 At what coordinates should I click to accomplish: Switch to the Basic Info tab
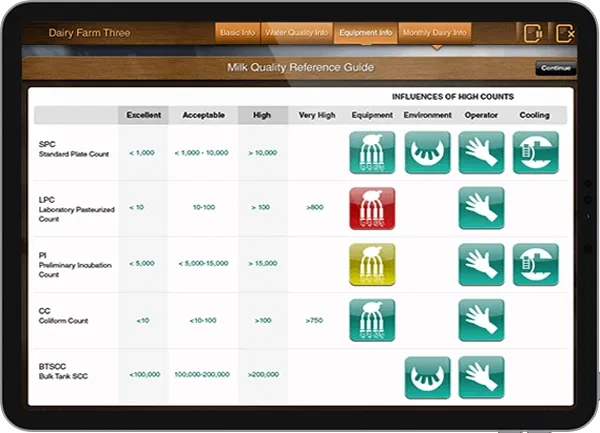237,33
